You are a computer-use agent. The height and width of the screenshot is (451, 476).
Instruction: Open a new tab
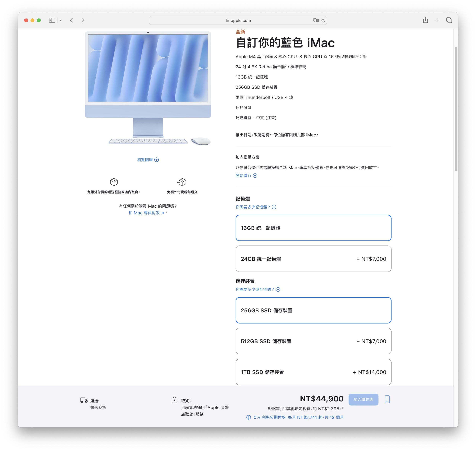tap(437, 20)
